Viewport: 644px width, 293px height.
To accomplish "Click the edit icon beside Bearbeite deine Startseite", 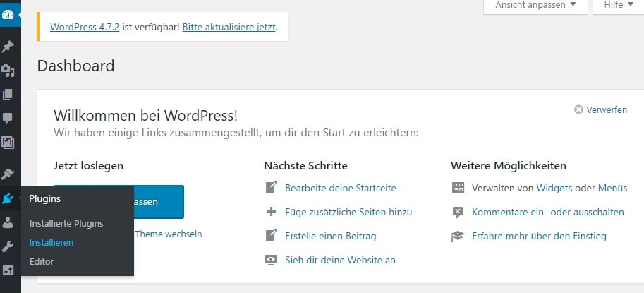I will pyautogui.click(x=271, y=187).
